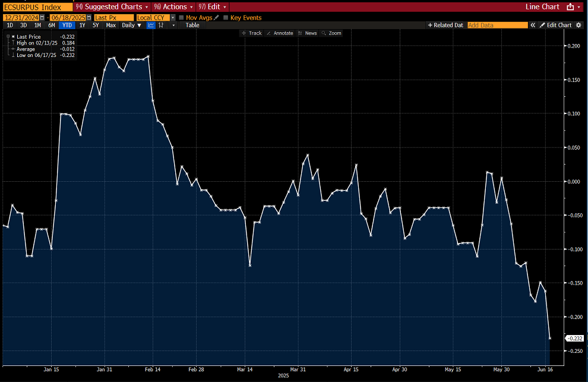This screenshot has width=588, height=382.
Task: Expand the chart style options arrow
Action: (173, 25)
